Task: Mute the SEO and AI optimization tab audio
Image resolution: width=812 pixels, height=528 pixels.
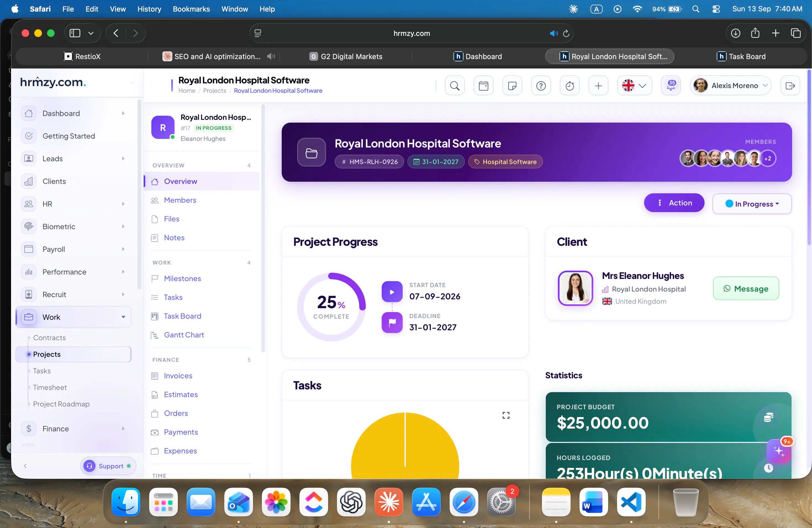Action: (271, 56)
